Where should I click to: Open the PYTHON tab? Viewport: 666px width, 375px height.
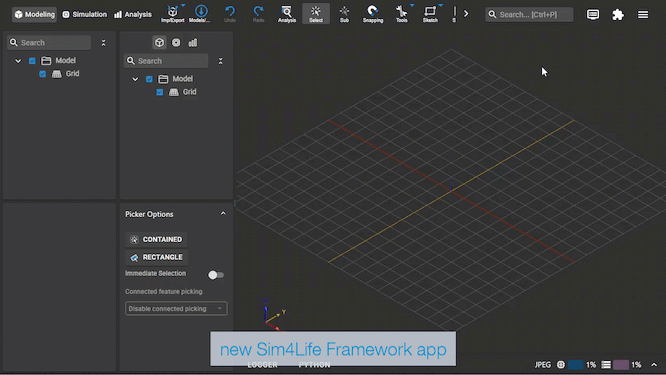click(314, 365)
